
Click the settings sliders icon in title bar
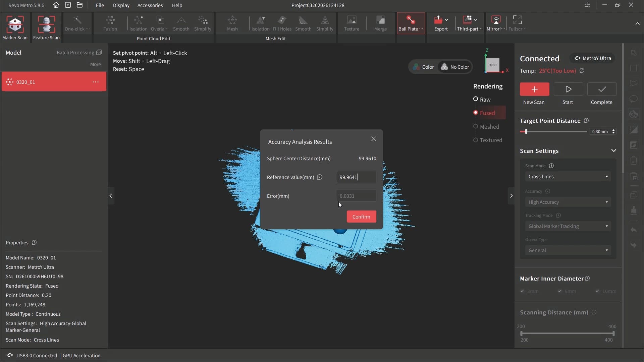point(587,5)
